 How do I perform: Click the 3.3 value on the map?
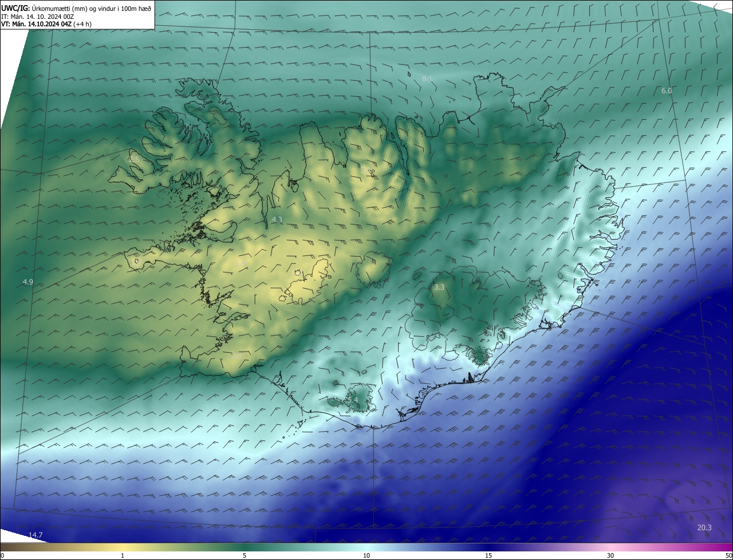point(439,287)
